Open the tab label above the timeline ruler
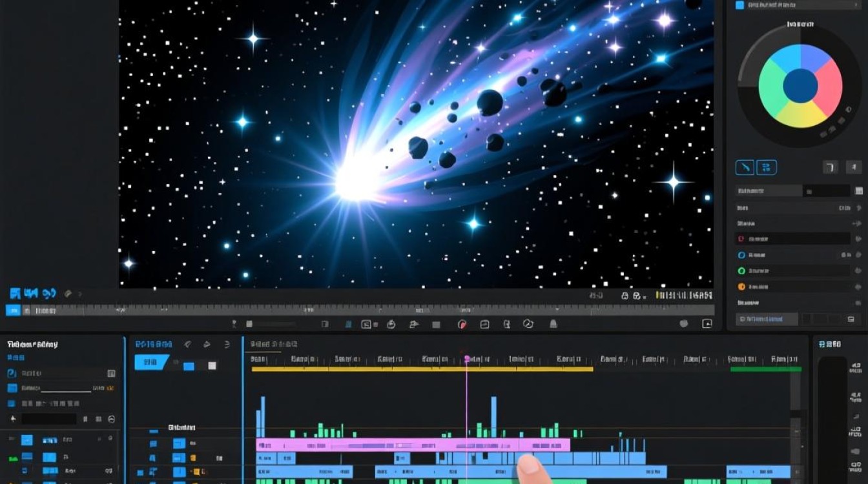The image size is (868, 484). [x=274, y=345]
